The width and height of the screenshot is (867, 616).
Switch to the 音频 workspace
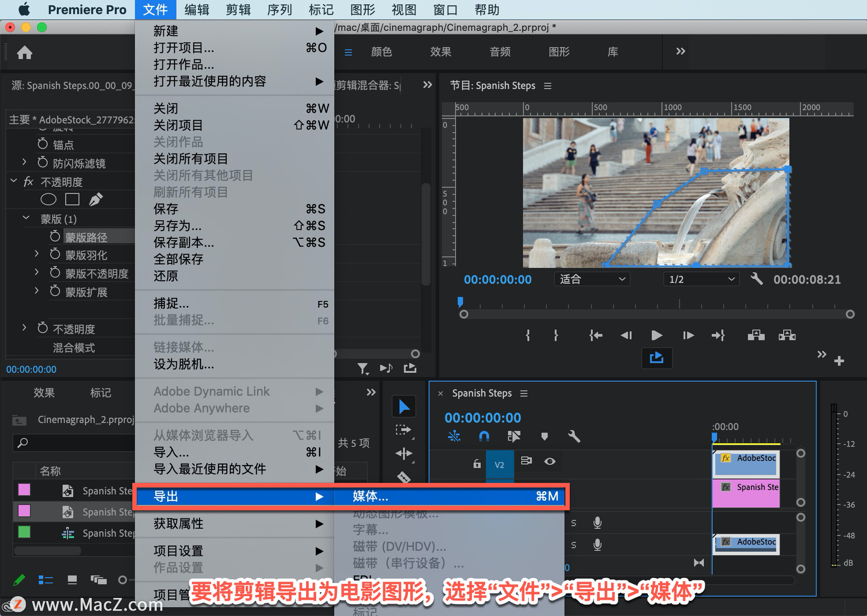coord(500,52)
